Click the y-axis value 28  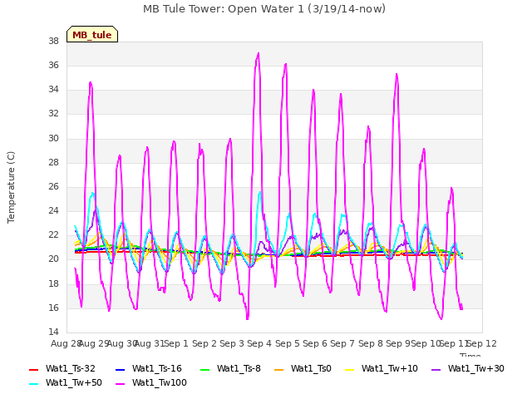53,163
